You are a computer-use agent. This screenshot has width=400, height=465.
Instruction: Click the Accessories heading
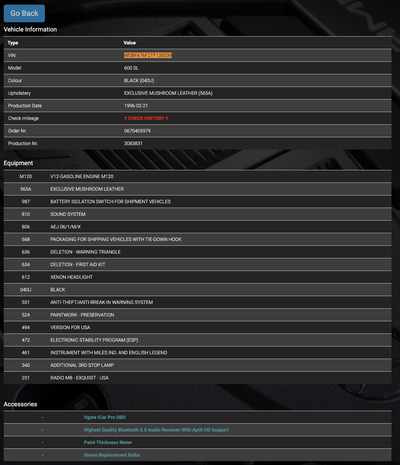coord(20,404)
